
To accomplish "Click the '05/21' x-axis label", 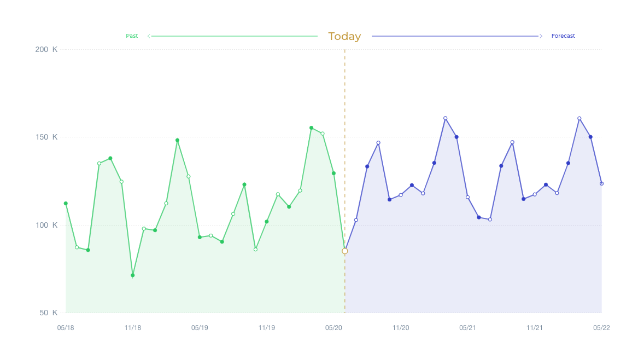I will coord(467,328).
